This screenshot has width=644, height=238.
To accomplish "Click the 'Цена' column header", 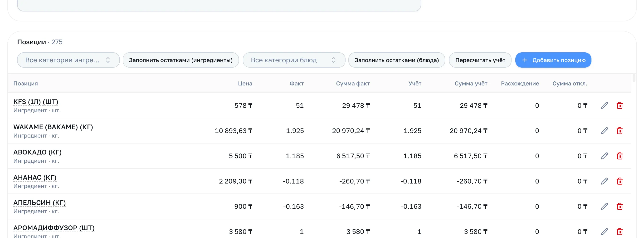I will pyautogui.click(x=245, y=84).
